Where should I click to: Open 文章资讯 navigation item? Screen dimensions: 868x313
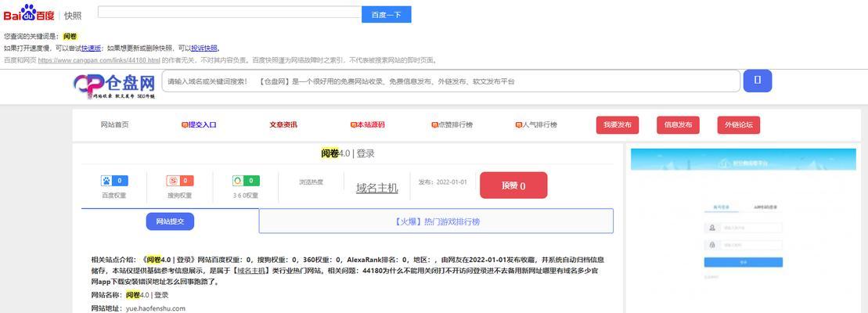click(x=283, y=125)
